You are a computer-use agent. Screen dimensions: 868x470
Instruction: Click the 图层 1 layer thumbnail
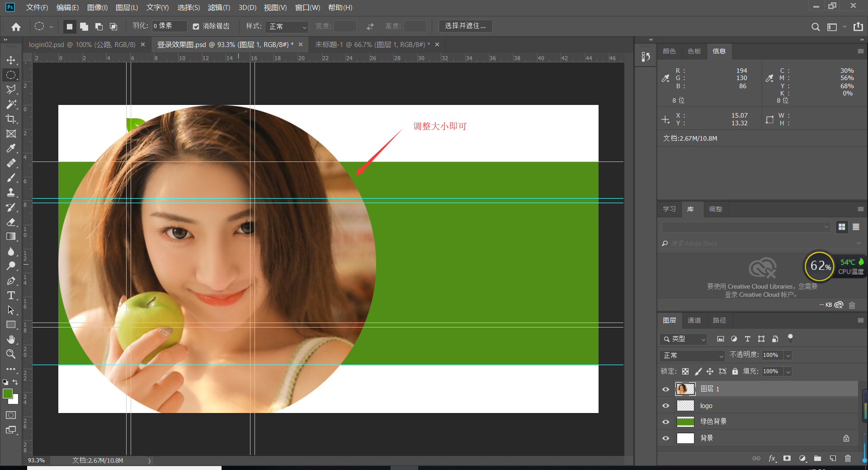685,389
